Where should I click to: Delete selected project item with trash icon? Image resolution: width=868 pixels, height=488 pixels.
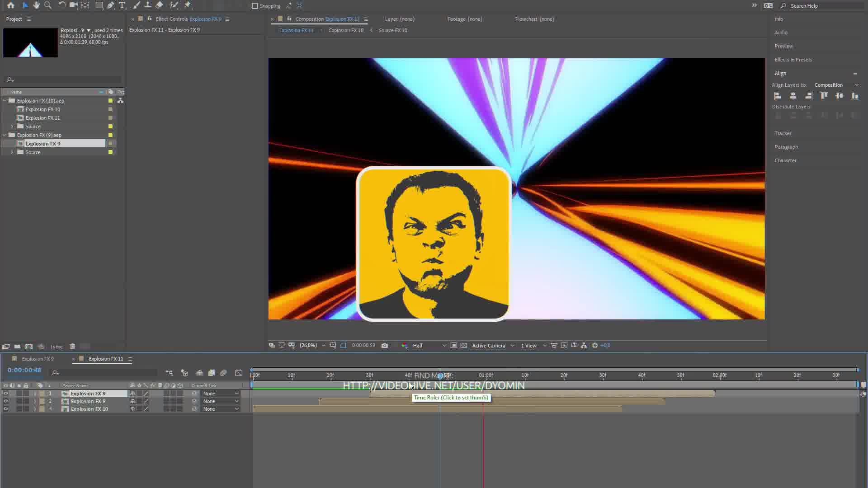[72, 347]
